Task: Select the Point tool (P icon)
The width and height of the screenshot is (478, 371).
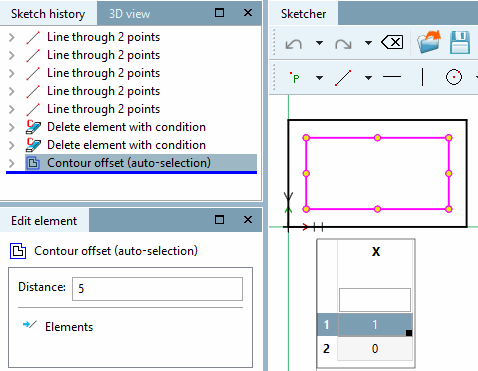Action: [294, 78]
